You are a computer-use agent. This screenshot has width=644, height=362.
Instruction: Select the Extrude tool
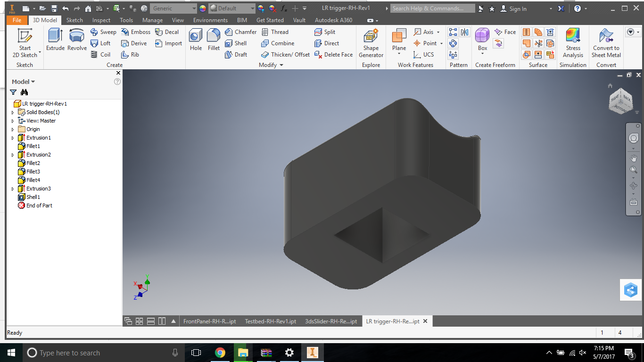55,40
